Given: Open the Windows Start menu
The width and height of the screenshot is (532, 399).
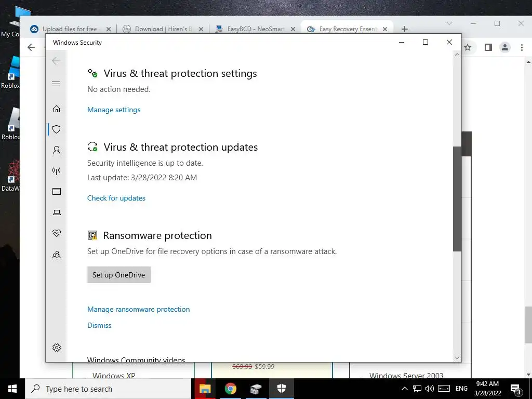Looking at the screenshot, I should point(12,389).
